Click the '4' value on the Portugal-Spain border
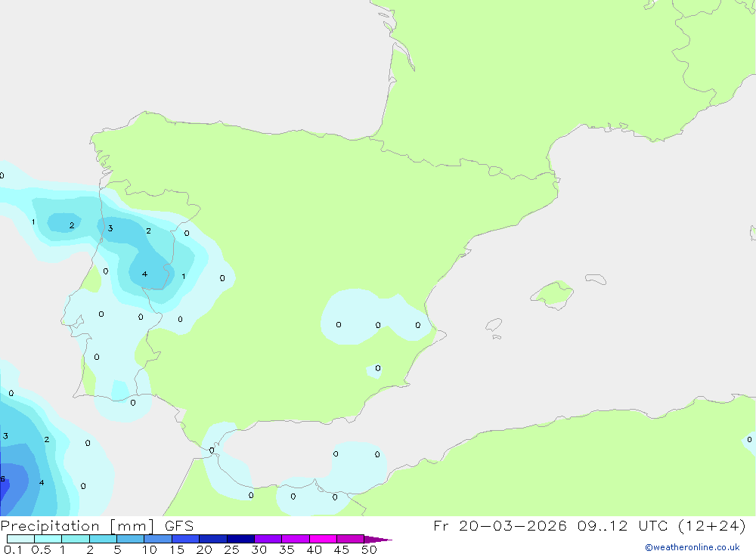Image resolution: width=756 pixels, height=554 pixels. 144,274
